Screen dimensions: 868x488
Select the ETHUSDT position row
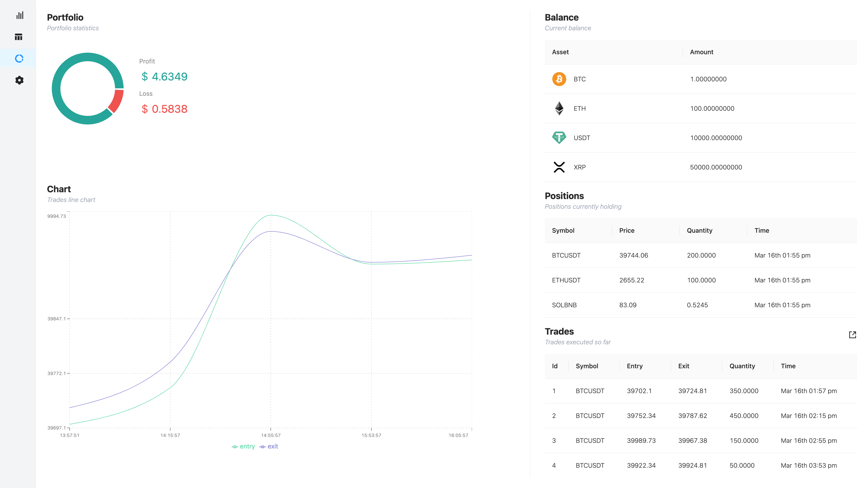coord(701,280)
